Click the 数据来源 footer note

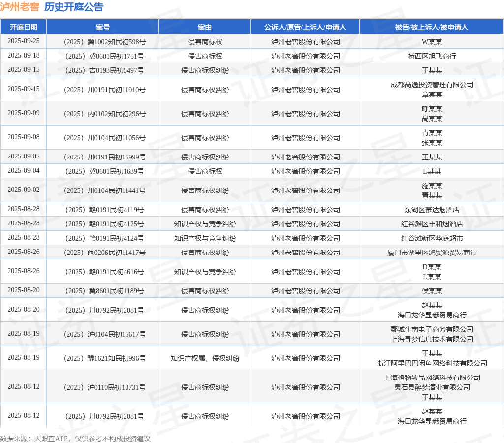tap(75, 439)
